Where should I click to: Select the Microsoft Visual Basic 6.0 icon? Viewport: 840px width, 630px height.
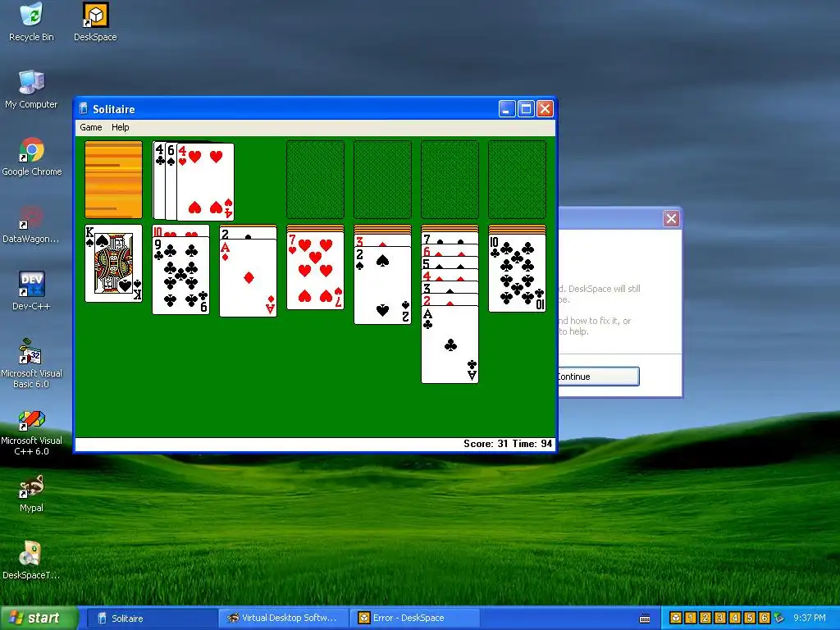coord(31,363)
